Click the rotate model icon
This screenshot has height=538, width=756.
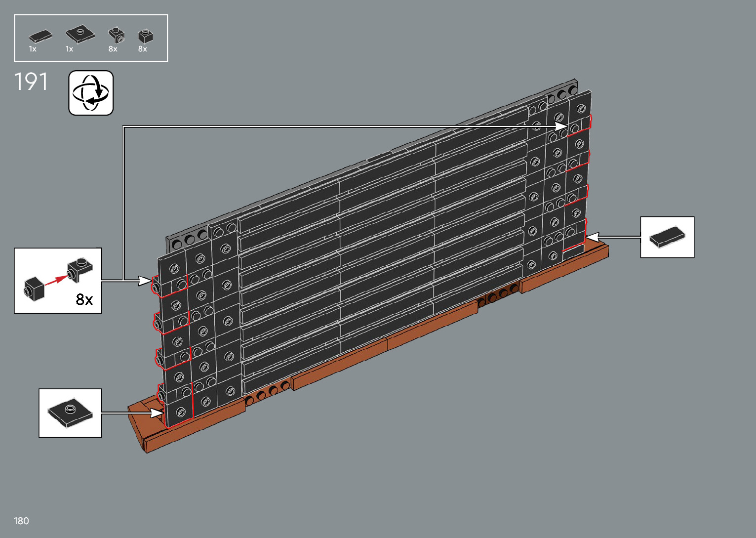[x=91, y=93]
